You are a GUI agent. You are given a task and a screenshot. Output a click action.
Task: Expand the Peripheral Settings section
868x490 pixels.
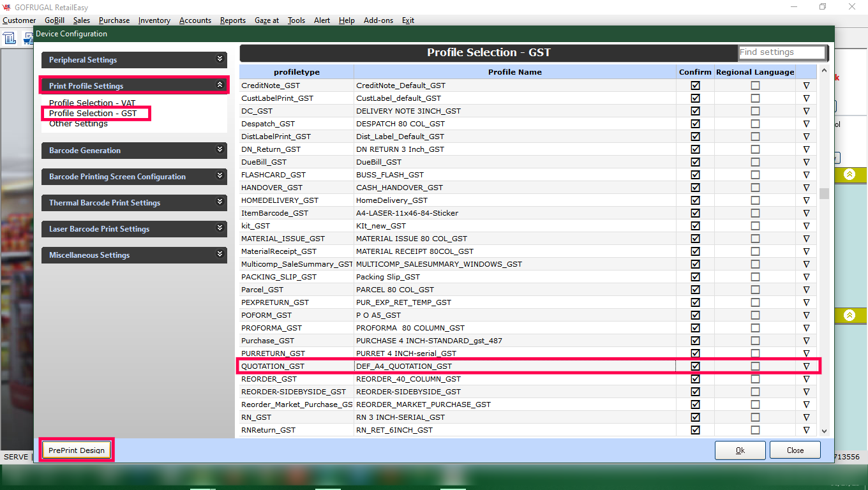pos(134,60)
